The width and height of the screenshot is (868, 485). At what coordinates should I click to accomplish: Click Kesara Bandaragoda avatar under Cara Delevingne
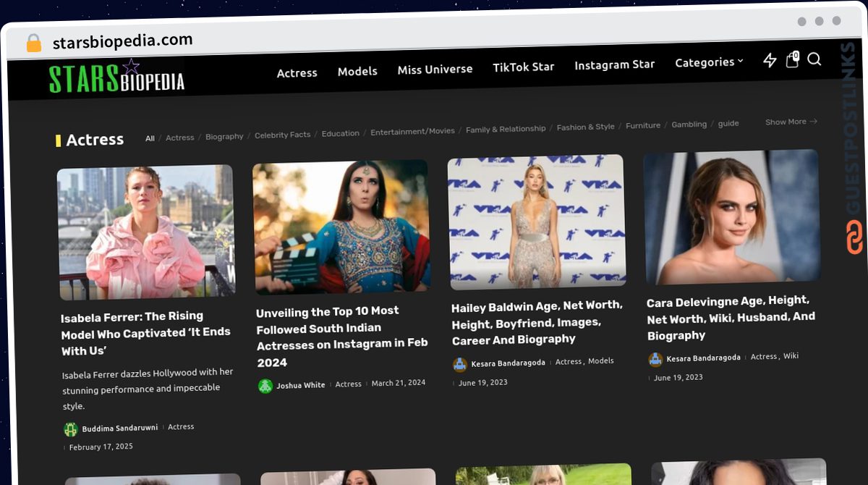tap(655, 360)
